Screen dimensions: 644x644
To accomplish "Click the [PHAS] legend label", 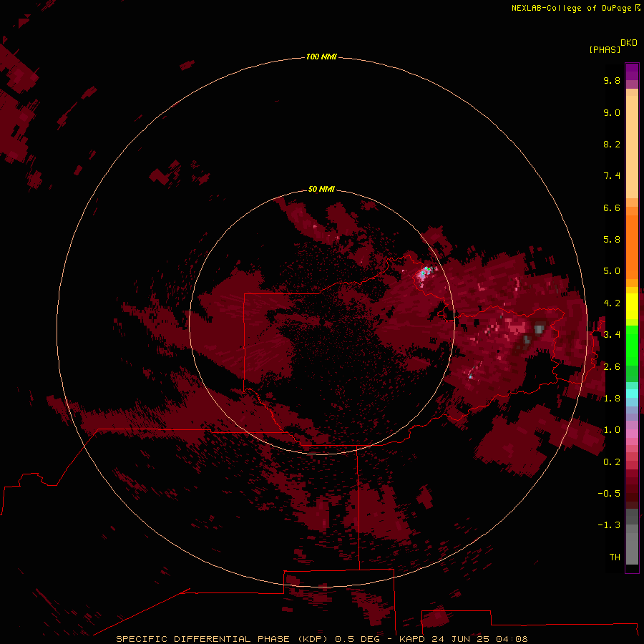I will click(605, 49).
